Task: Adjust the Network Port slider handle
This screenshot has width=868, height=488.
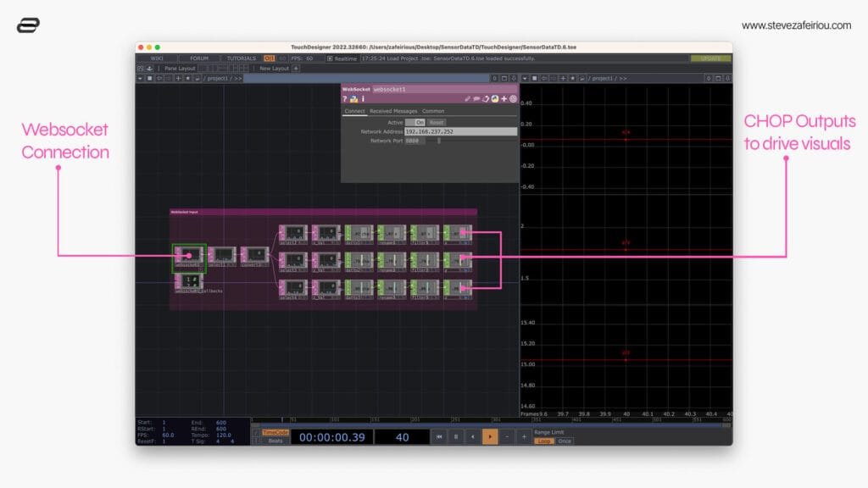Action: 439,141
